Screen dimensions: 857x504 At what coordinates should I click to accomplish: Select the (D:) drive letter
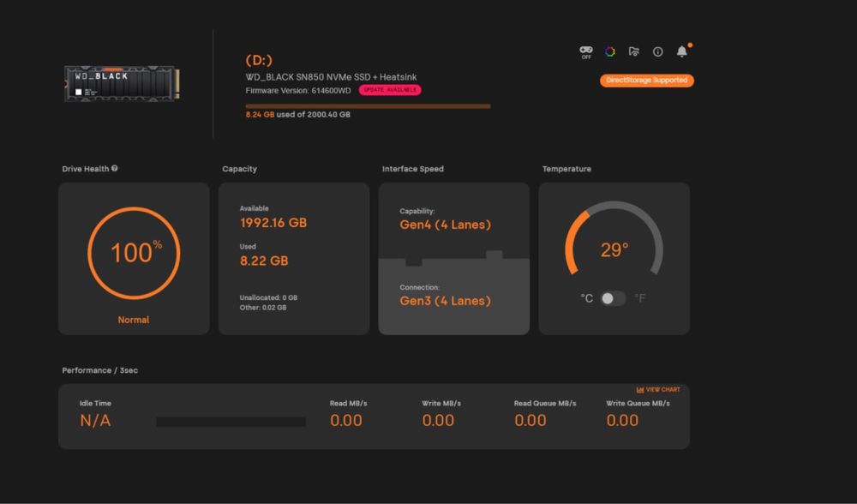point(259,60)
